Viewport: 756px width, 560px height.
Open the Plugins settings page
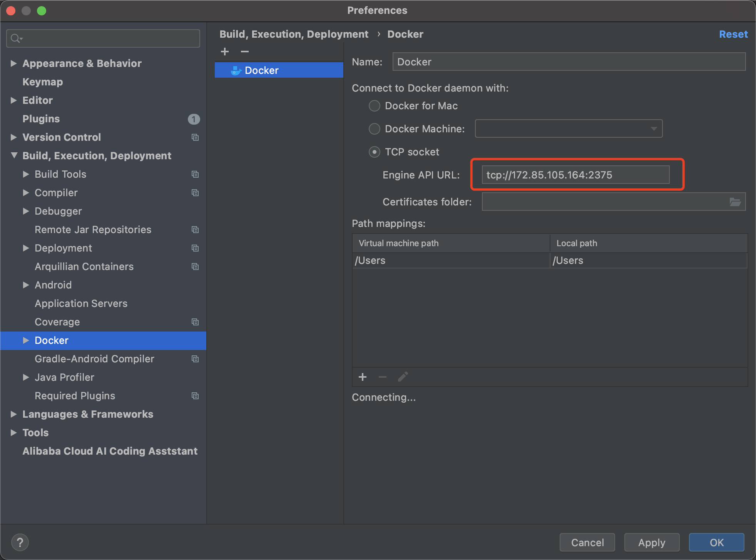coord(41,119)
